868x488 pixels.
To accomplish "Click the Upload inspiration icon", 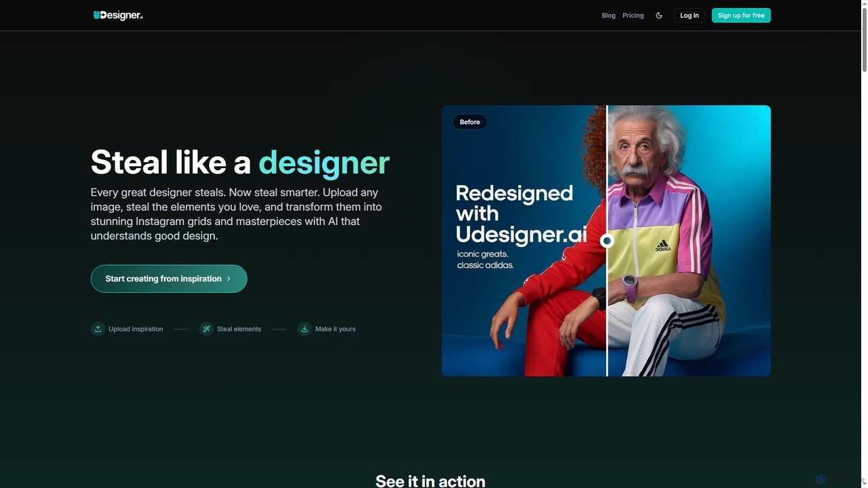I will (x=98, y=329).
